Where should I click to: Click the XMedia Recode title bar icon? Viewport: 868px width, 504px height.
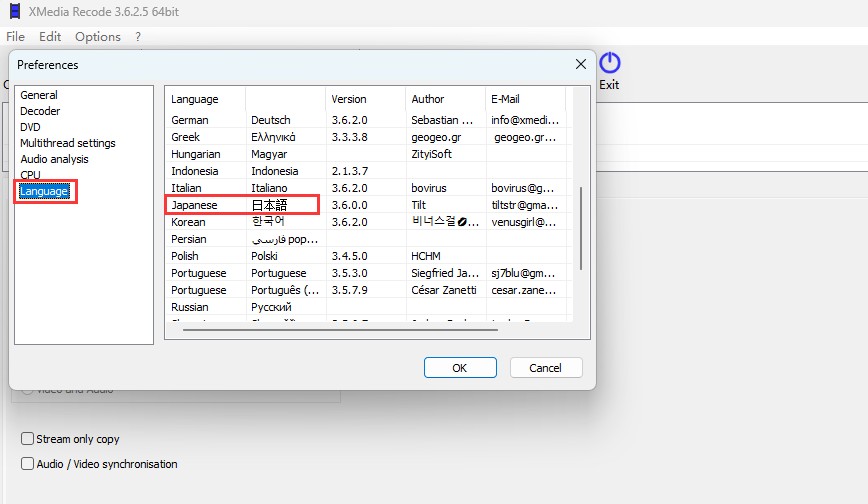(13, 11)
